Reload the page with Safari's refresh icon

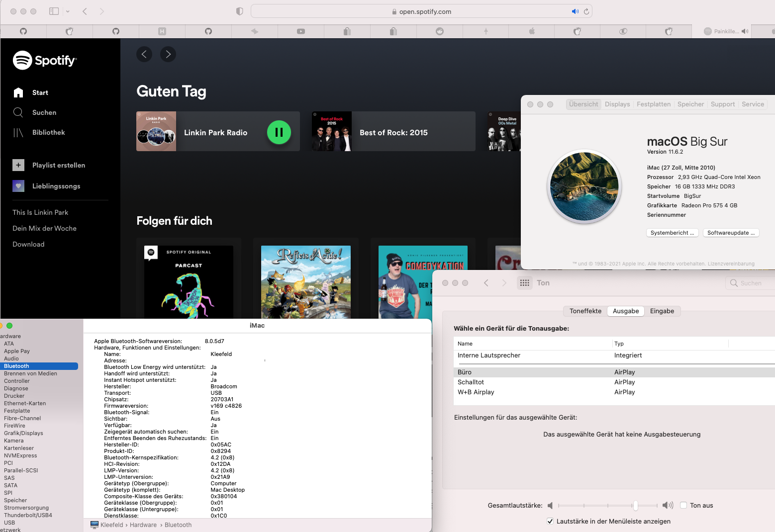tap(586, 11)
